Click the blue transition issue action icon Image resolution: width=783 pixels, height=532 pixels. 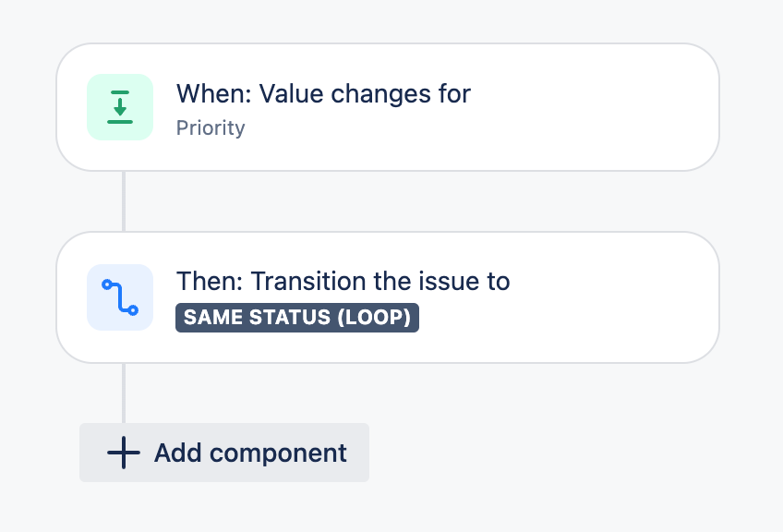click(120, 297)
